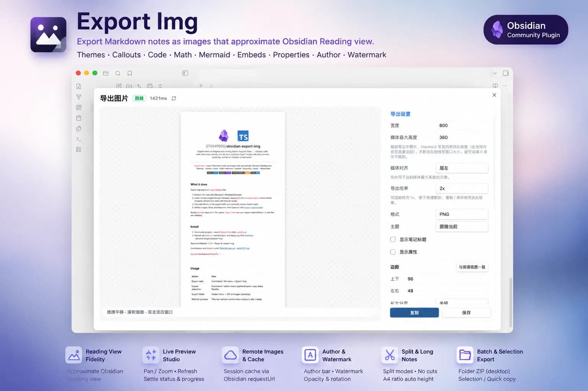Click the 媒体最大高度 field with 360

(x=462, y=137)
